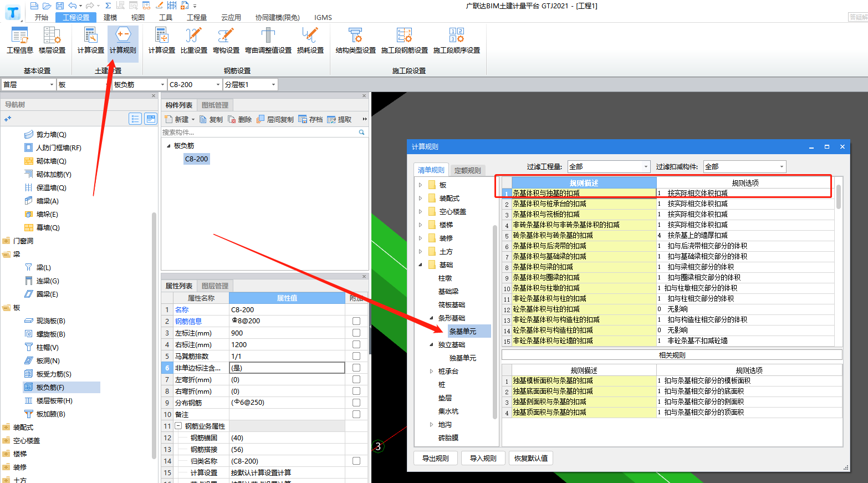The width and height of the screenshot is (868, 483).
Task: Collapse 钢筋业务属性 group in property list
Action: click(x=178, y=426)
